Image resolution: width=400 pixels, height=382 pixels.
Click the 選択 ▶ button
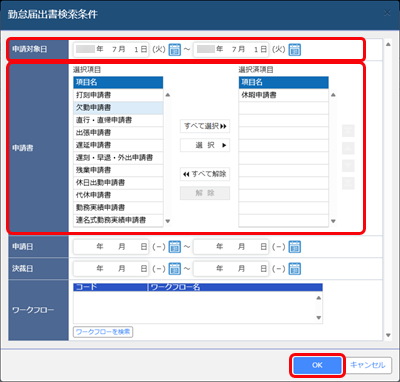(x=205, y=145)
